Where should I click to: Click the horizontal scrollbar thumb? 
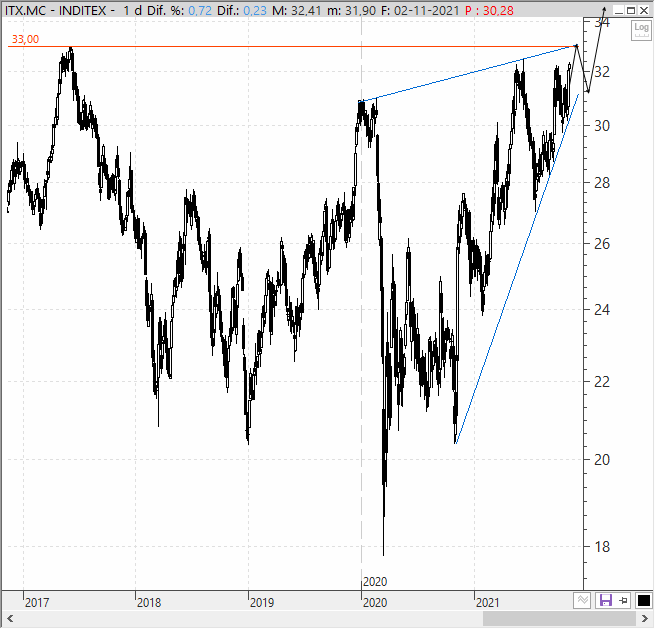(559, 619)
